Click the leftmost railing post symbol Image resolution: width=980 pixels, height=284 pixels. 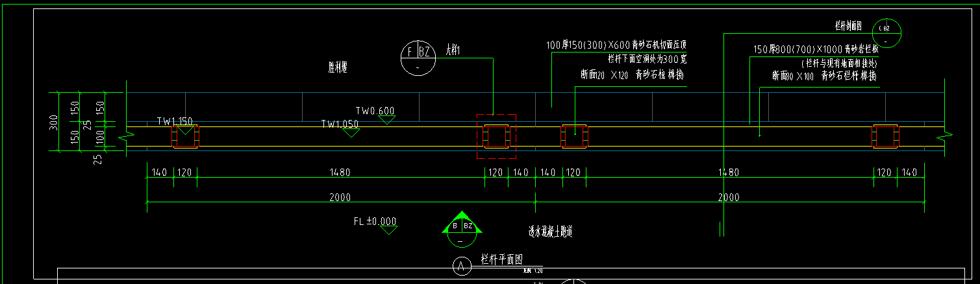click(x=186, y=136)
